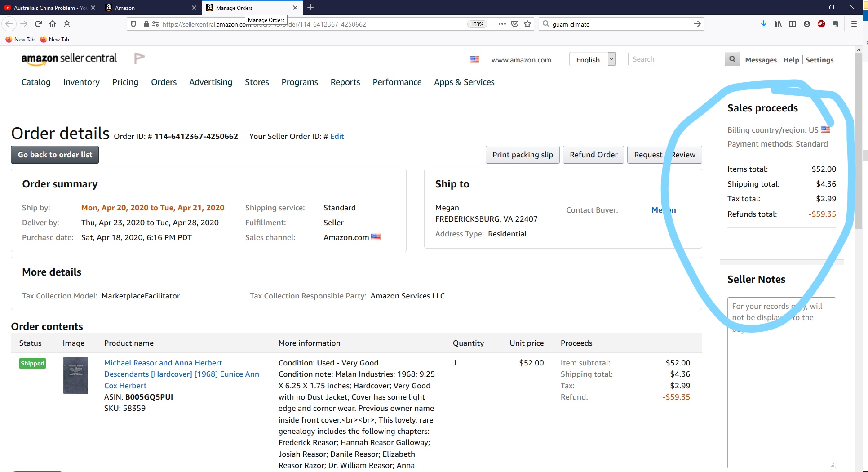
Task: Bookmark this page with star icon
Action: click(527, 24)
